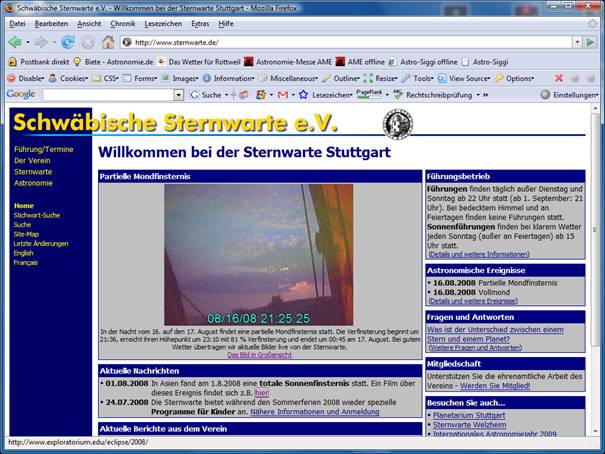Go back with the green Back arrow
Viewport: 605px width, 454px height.
15,42
